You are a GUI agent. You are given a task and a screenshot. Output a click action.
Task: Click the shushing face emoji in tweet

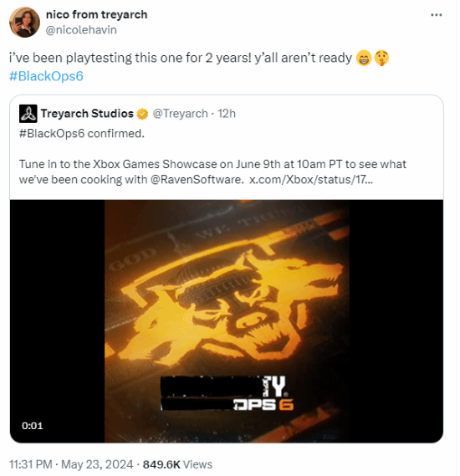[381, 58]
